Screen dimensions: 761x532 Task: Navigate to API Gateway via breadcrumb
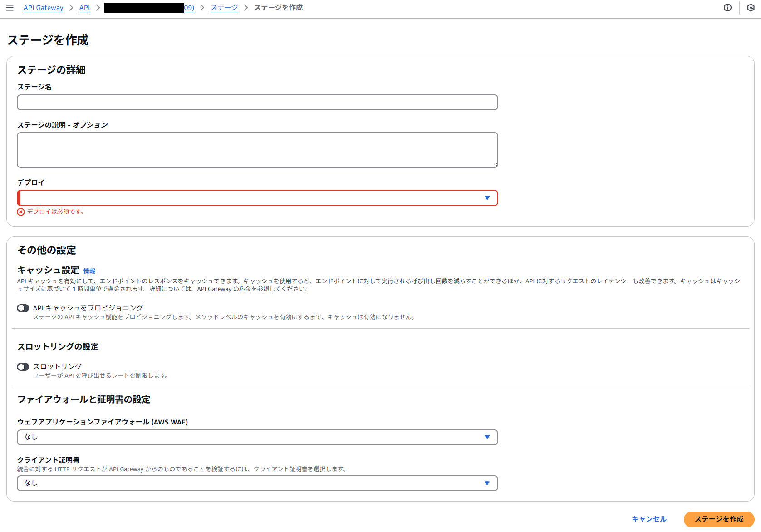tap(43, 7)
